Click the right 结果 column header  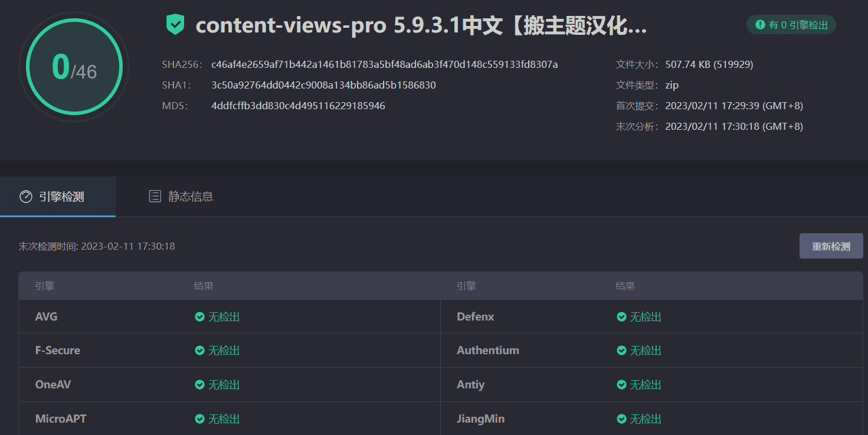click(625, 286)
